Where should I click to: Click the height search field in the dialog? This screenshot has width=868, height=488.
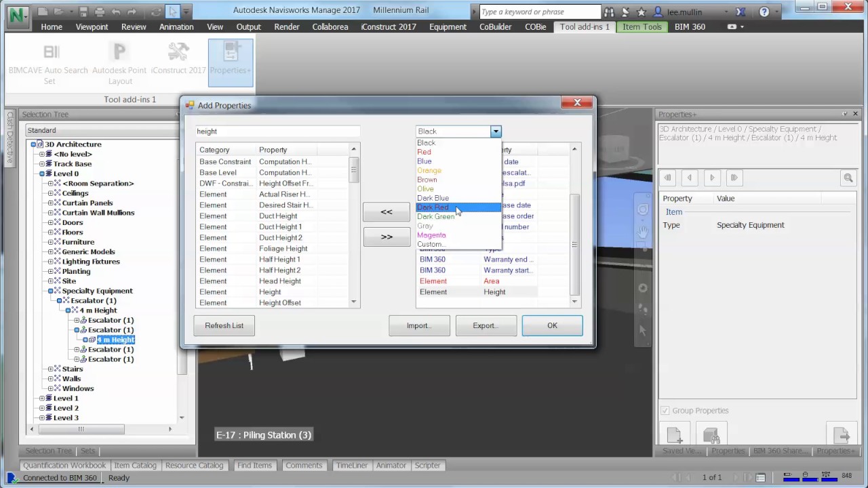coord(277,131)
